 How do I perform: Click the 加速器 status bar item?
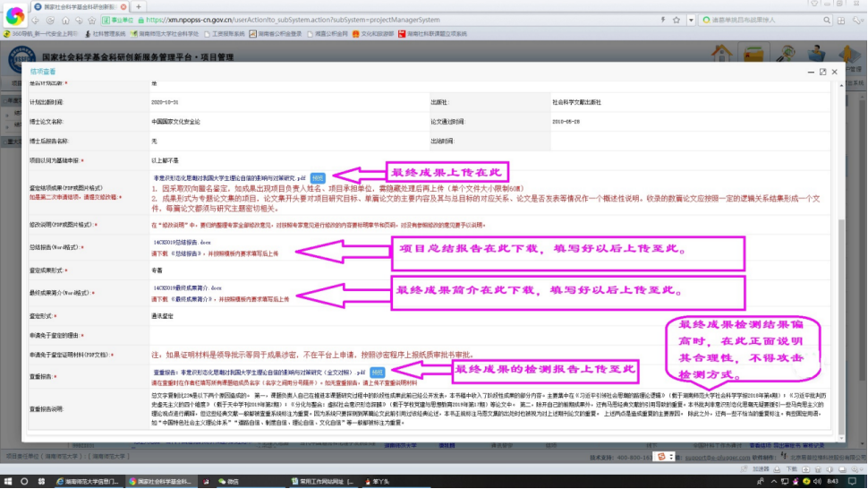(761, 469)
